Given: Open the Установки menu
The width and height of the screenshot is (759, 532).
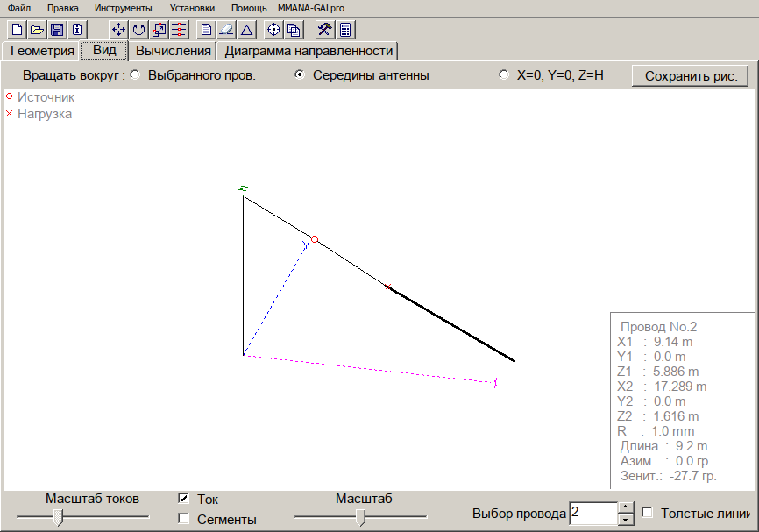Looking at the screenshot, I should (x=191, y=7).
